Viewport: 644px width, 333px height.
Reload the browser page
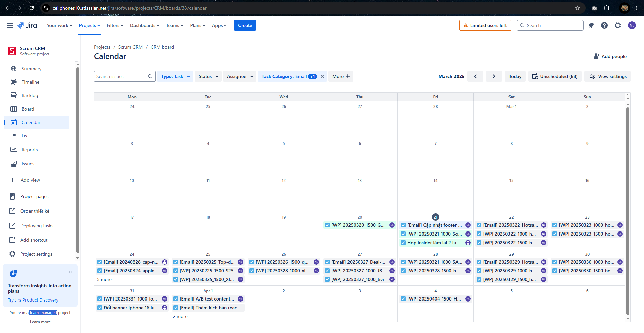coord(32,8)
